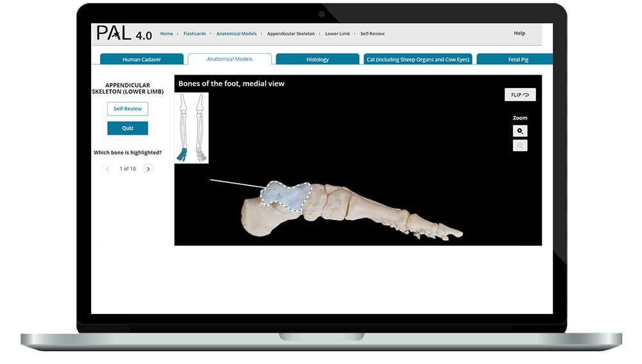Switch to the Histology tab
This screenshot has width=642, height=364.
click(317, 60)
